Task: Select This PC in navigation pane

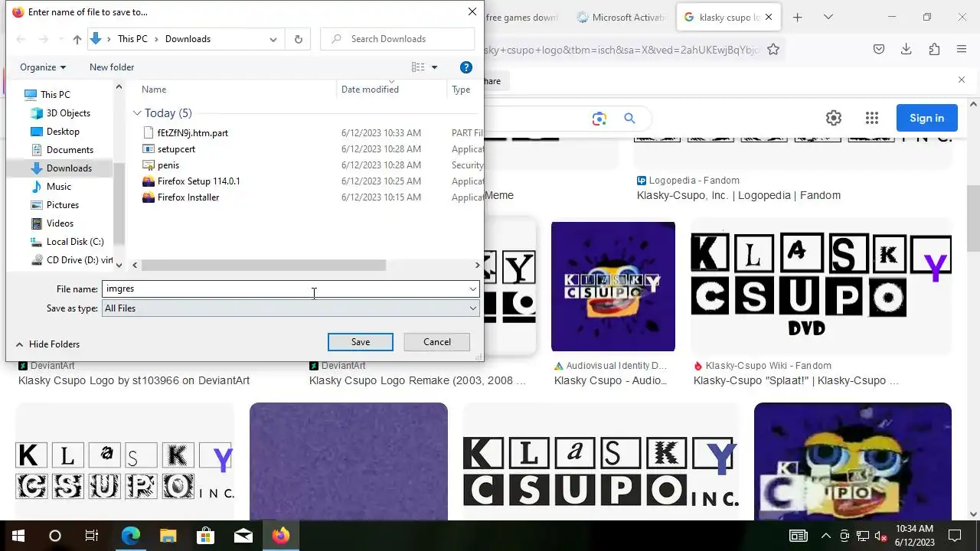Action: pos(54,95)
